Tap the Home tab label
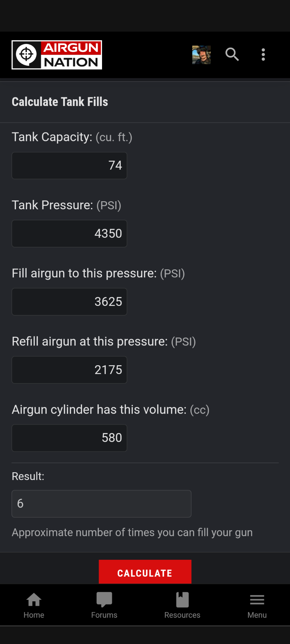 [34, 615]
